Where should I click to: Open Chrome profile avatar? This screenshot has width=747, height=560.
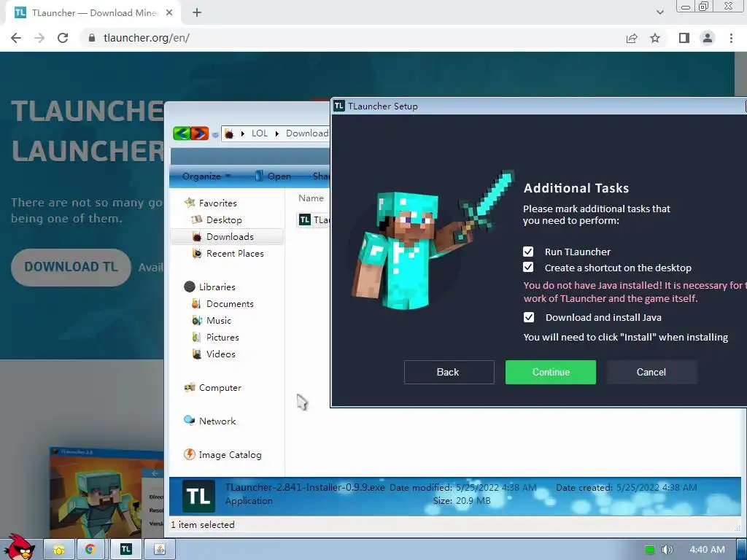(x=708, y=38)
